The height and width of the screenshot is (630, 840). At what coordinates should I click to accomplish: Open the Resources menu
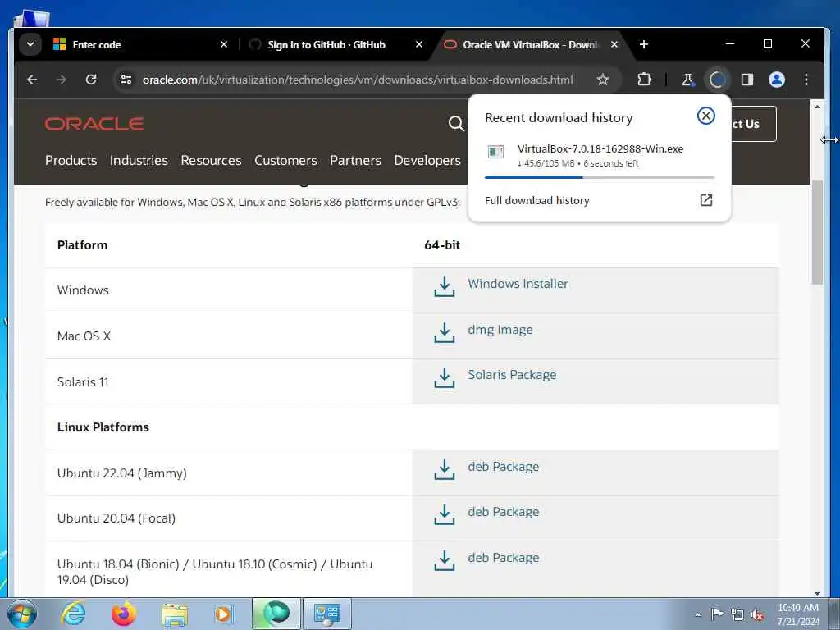[211, 160]
